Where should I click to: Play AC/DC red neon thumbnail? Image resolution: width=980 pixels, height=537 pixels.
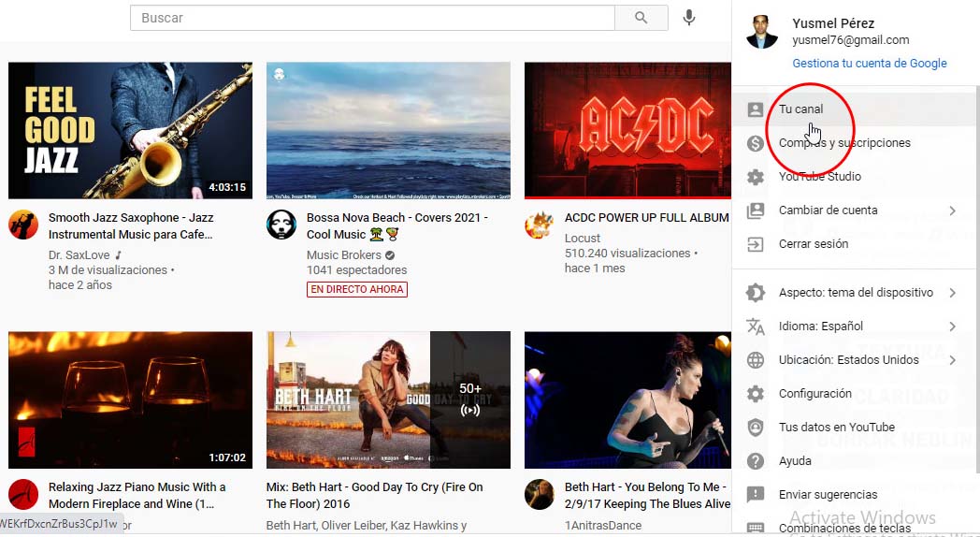coord(627,131)
